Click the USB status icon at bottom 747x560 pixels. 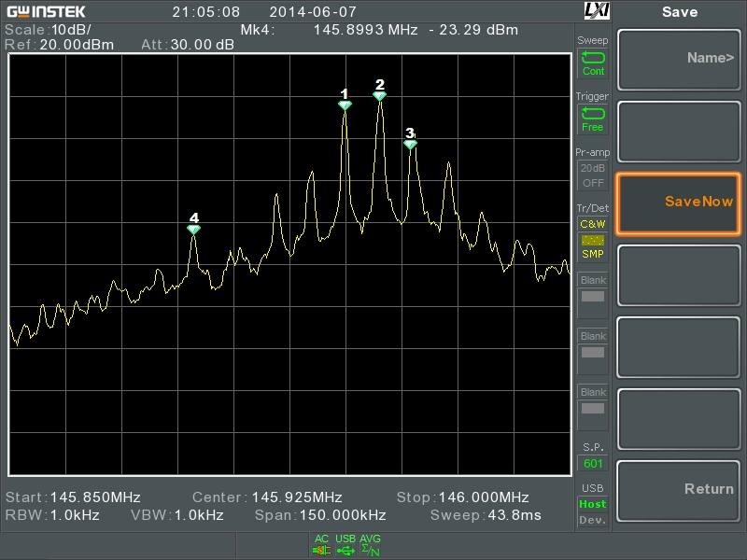point(345,545)
